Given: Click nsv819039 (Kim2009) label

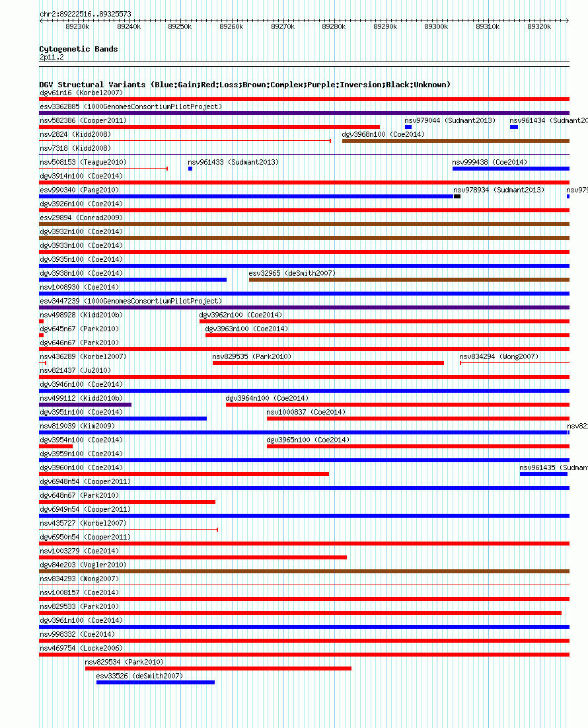Looking at the screenshot, I should [77, 427].
